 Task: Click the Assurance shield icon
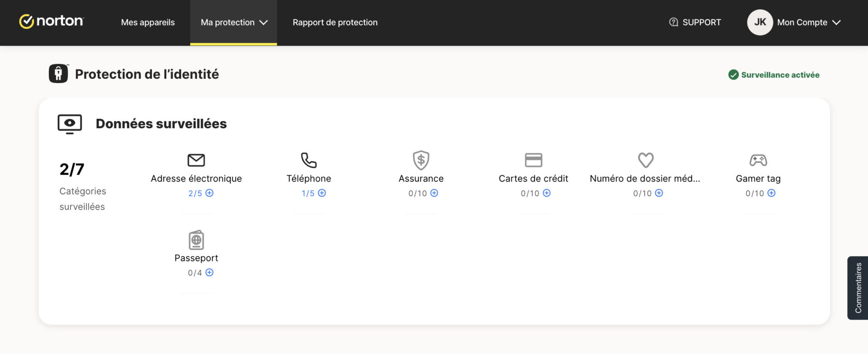421,160
